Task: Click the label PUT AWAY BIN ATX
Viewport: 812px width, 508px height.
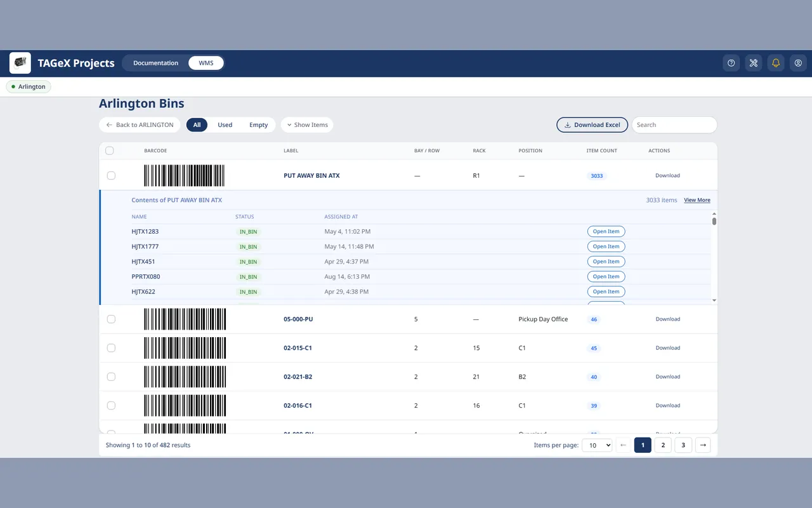Action: click(x=311, y=175)
